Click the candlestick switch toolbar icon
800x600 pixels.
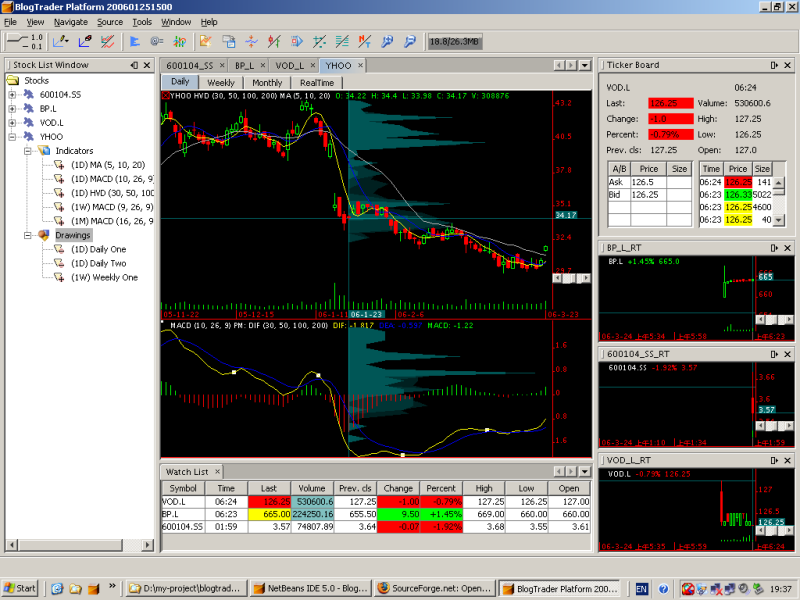click(274, 41)
